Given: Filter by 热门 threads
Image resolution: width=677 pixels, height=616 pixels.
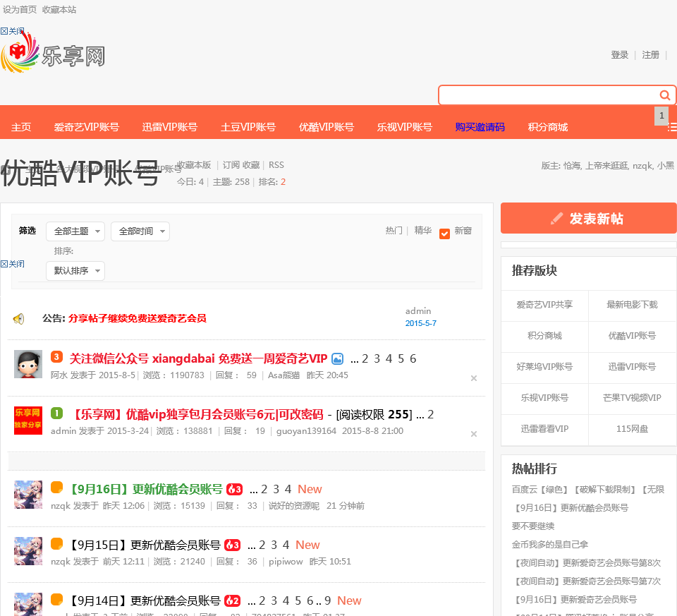Looking at the screenshot, I should coord(394,231).
